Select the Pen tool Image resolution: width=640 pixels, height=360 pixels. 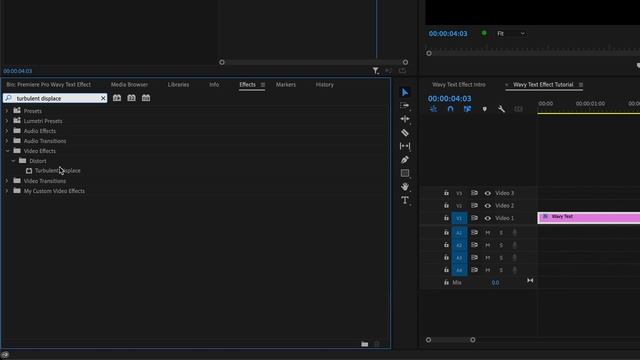pos(404,160)
